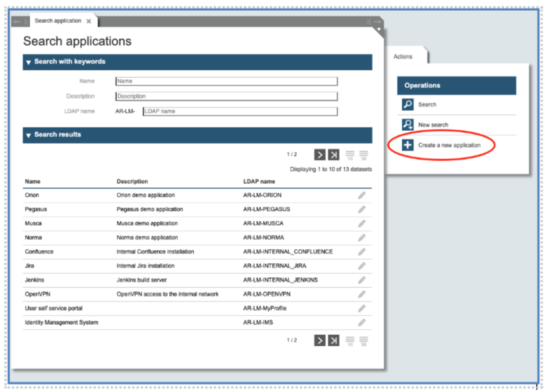
Task: Focus the LDAP name text field
Action: (240, 111)
